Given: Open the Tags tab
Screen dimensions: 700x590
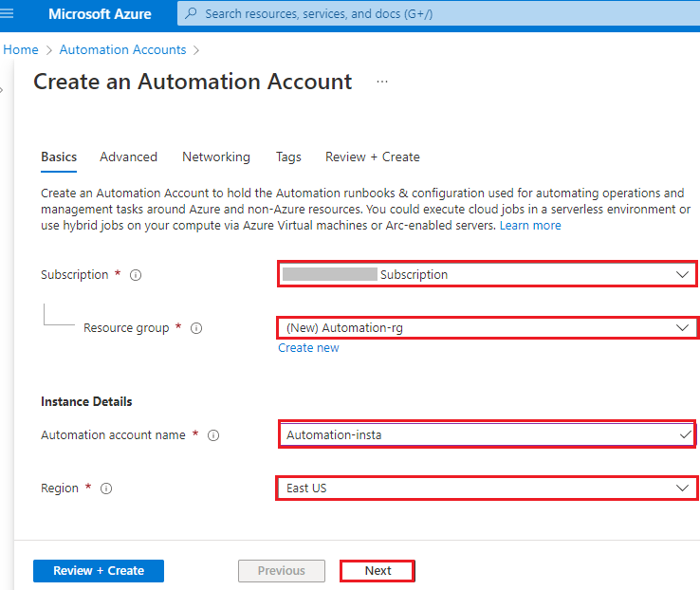Looking at the screenshot, I should (288, 157).
